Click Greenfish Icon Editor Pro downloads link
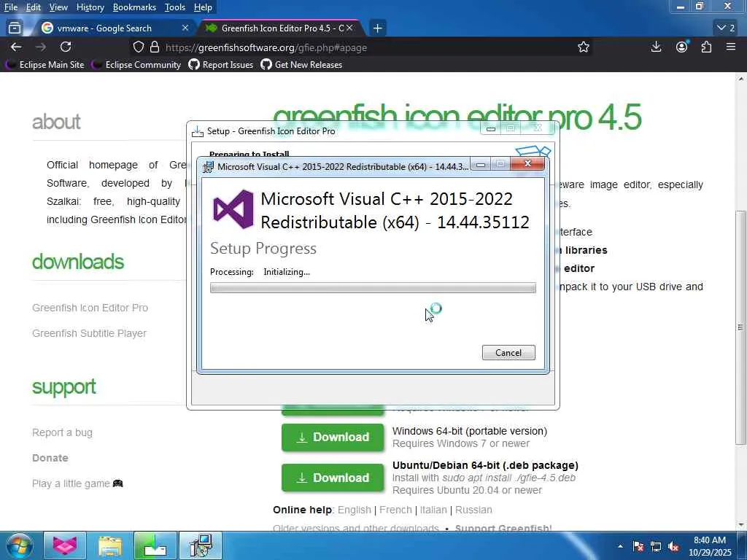The height and width of the screenshot is (560, 747). click(90, 308)
